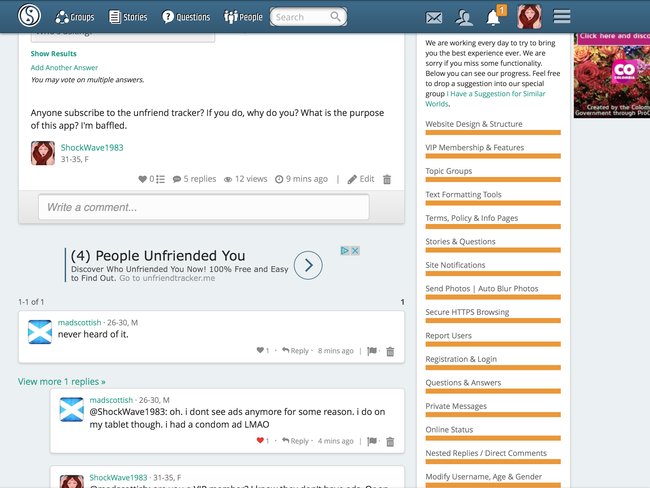Click Stories & Questions label
Image resolution: width=650 pixels, height=488 pixels.
(461, 242)
